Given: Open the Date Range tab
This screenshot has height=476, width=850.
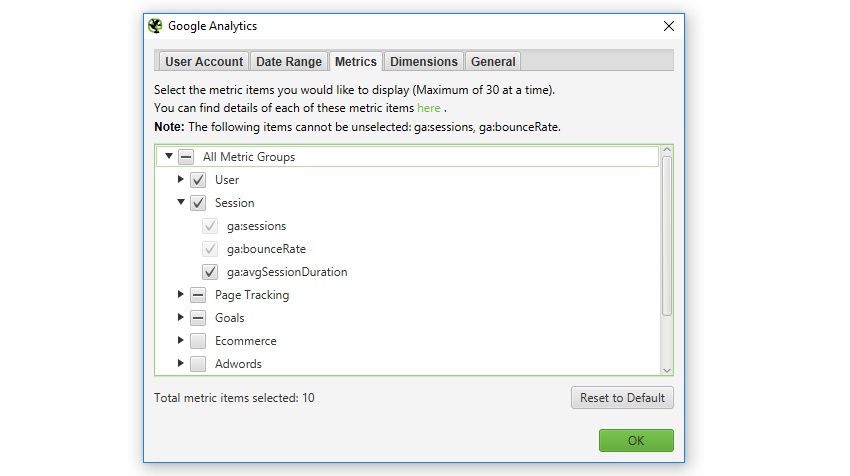Looking at the screenshot, I should tap(288, 61).
